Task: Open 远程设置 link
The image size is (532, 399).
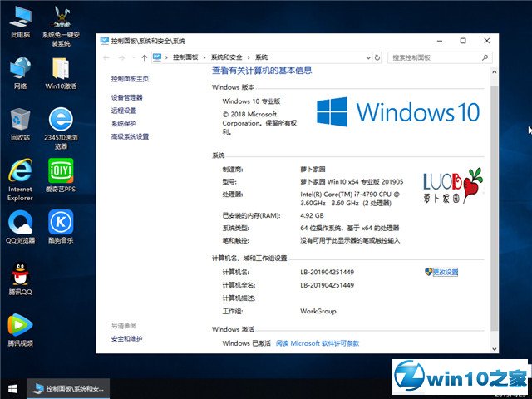Action: (124, 111)
